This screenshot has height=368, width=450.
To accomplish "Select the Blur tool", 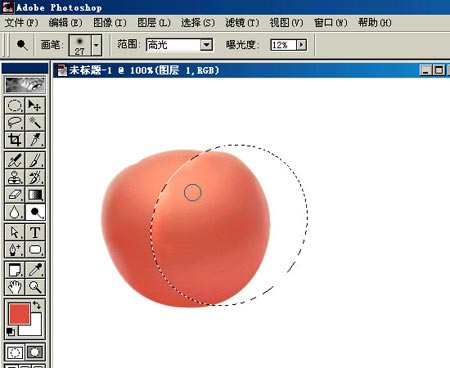I will click(15, 212).
